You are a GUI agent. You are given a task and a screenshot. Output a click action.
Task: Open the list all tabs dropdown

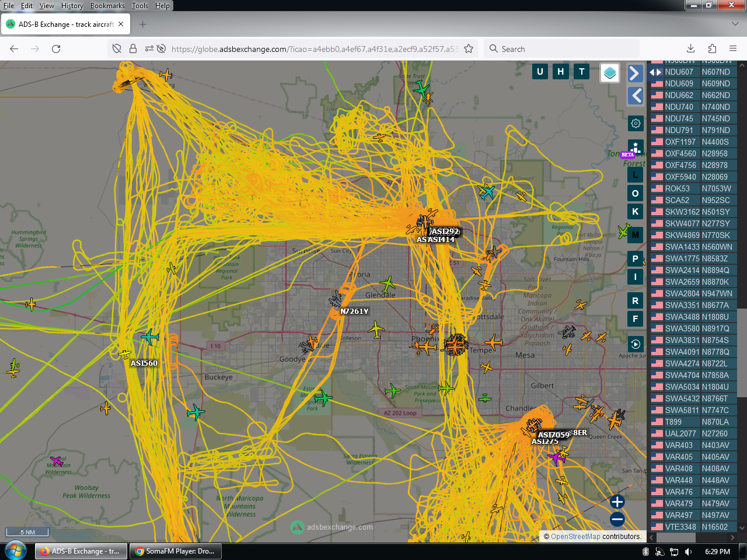point(735,24)
